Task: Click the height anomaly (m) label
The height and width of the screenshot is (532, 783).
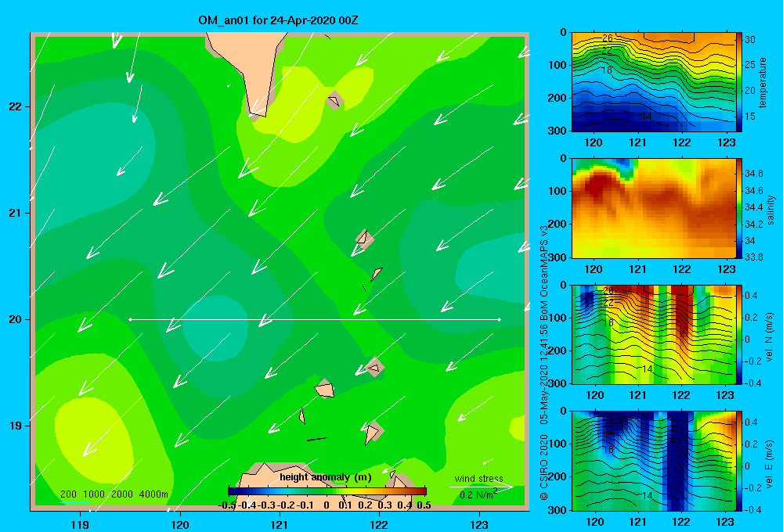Action: pyautogui.click(x=326, y=477)
